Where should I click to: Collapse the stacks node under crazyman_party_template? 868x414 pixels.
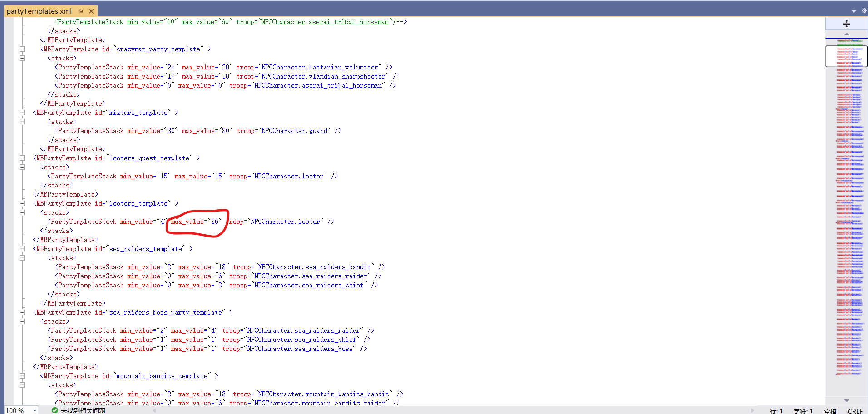(22, 58)
